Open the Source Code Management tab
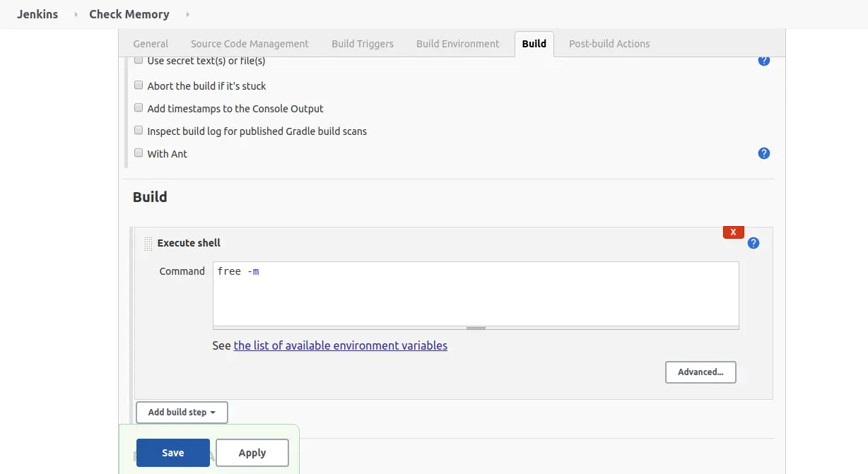 point(250,44)
